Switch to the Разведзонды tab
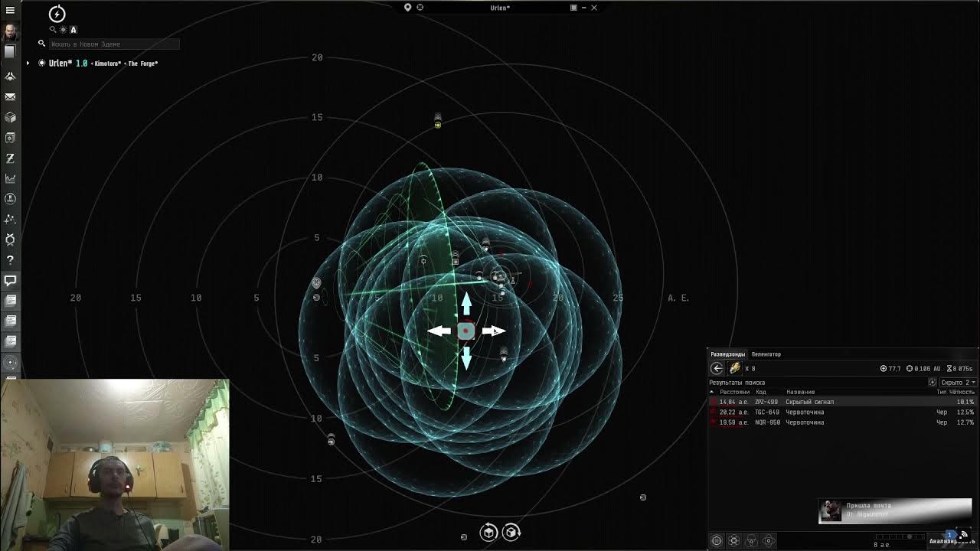The height and width of the screenshot is (551, 980). (727, 354)
